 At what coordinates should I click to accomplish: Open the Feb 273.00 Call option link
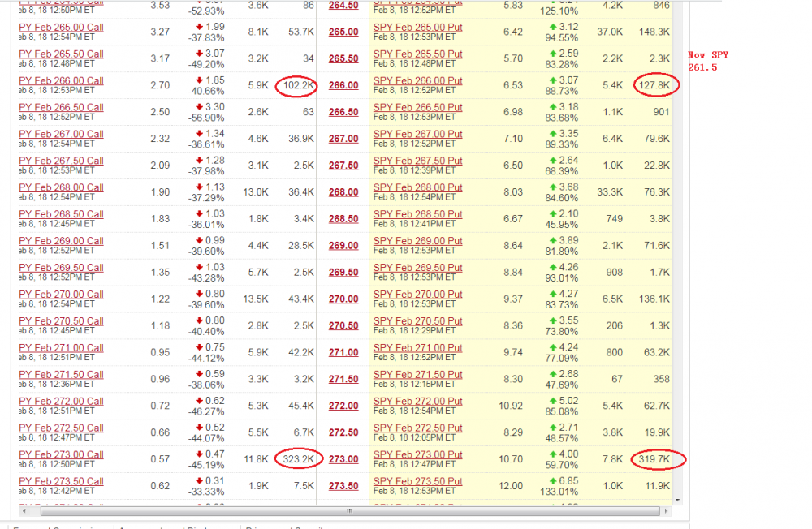[61, 455]
